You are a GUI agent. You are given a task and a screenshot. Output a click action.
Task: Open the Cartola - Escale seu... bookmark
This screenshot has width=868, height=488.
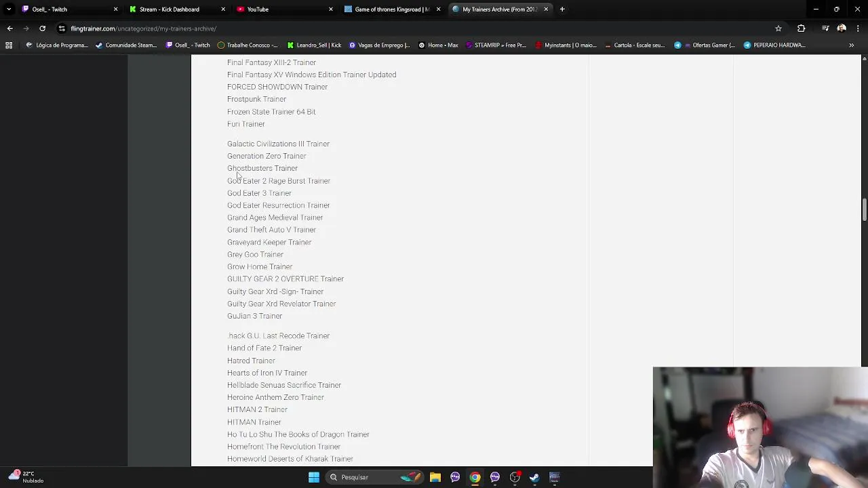pos(634,45)
